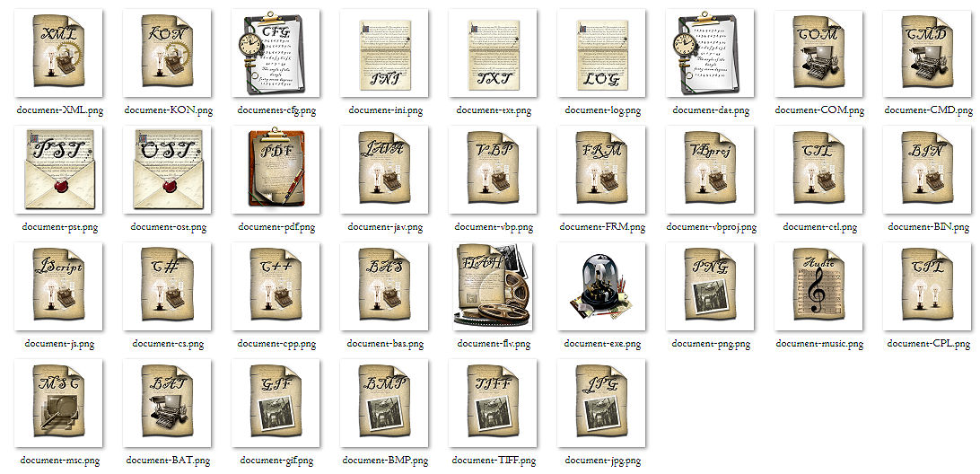Click the BAS document icon
Viewport: 980px width, 474px height.
point(384,286)
